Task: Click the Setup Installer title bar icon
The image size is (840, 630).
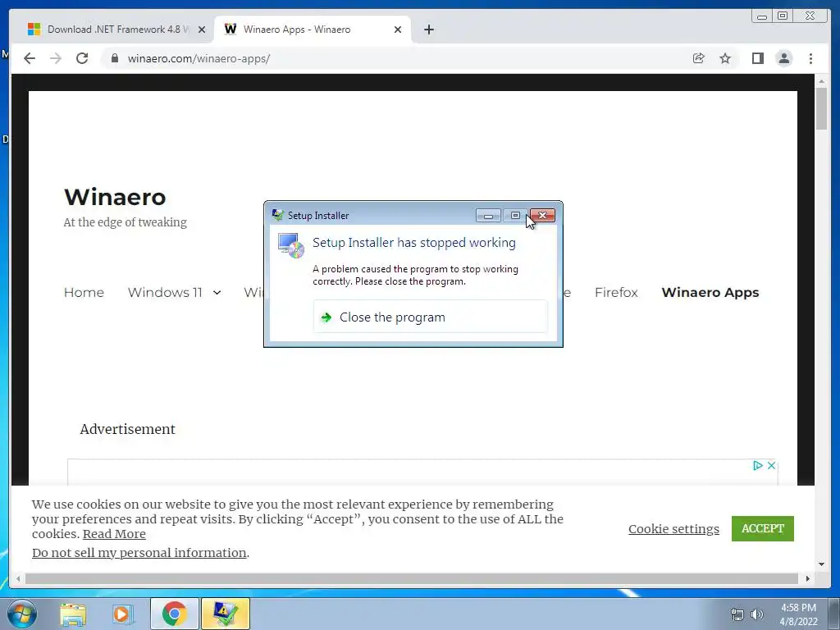Action: pos(277,216)
